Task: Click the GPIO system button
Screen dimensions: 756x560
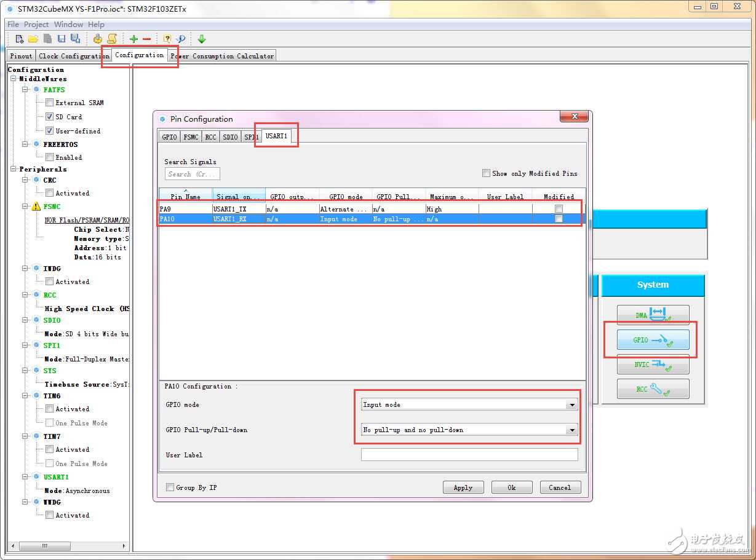Action: click(x=653, y=340)
